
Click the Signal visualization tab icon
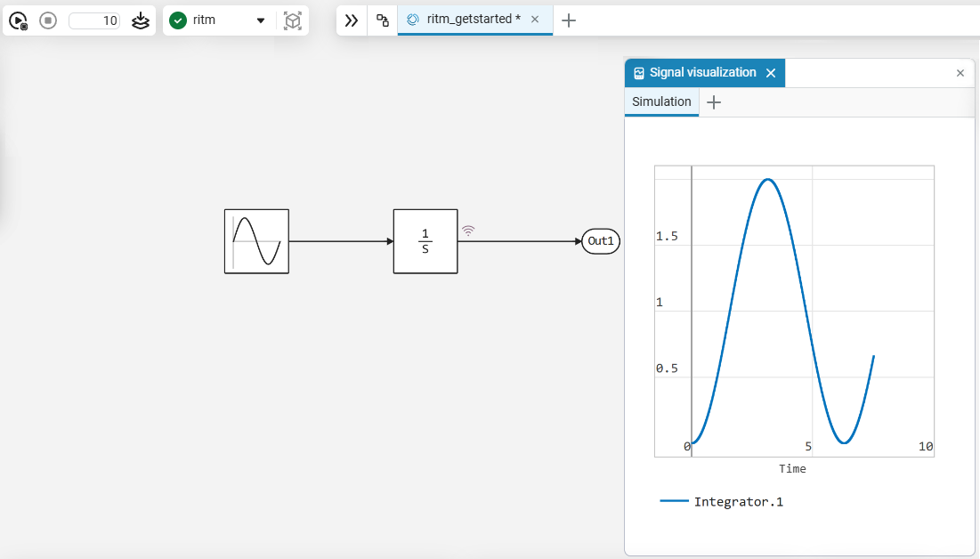click(639, 73)
